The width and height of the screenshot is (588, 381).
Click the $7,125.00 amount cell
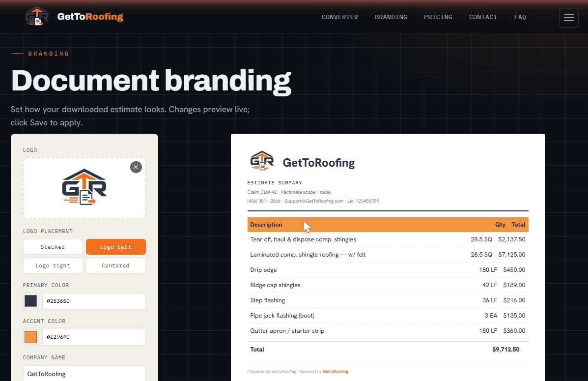click(511, 255)
